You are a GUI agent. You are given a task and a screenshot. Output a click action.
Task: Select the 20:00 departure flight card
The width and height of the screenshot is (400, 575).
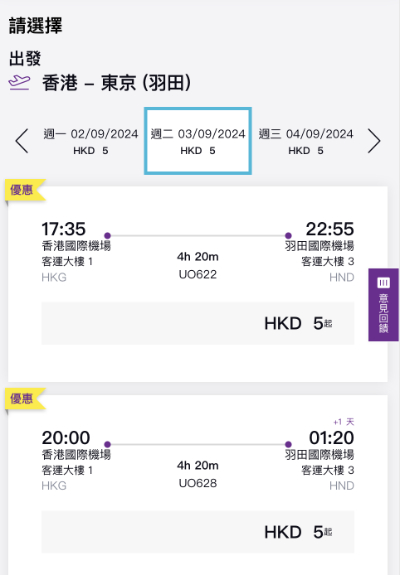198,485
